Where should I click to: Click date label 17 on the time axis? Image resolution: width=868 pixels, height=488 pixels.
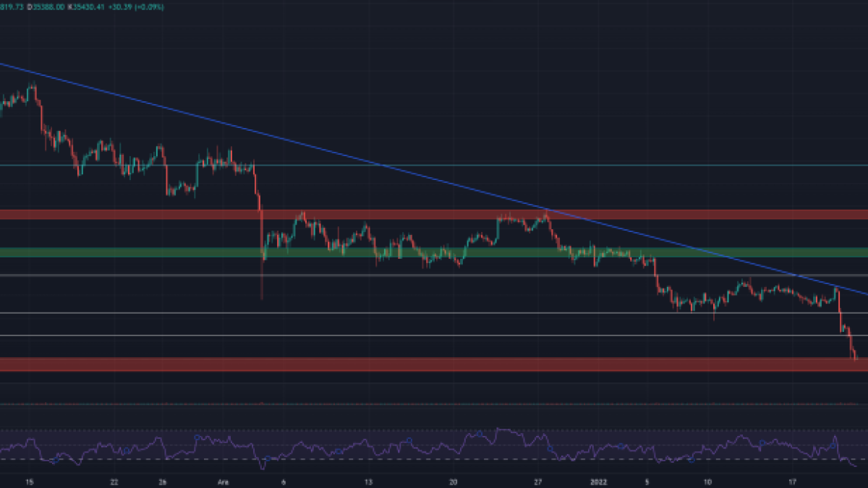[x=793, y=481]
